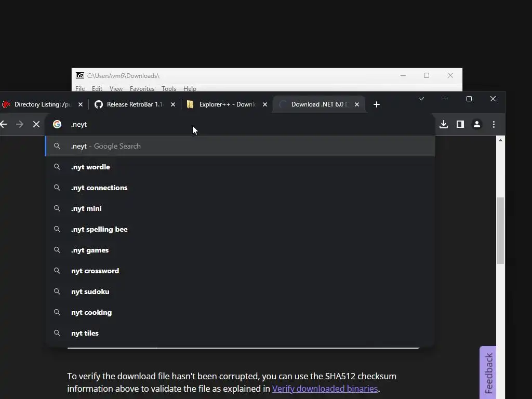Expand the tab search chevron

point(421,99)
